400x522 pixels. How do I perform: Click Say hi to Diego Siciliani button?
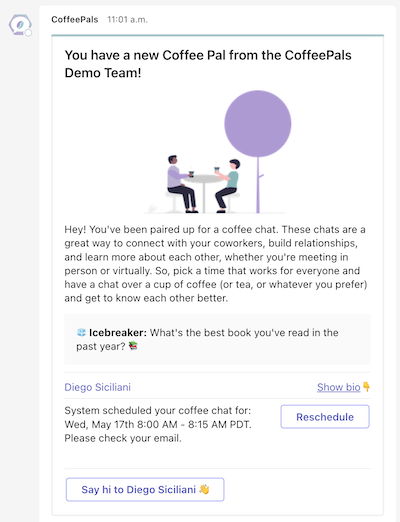[145, 489]
